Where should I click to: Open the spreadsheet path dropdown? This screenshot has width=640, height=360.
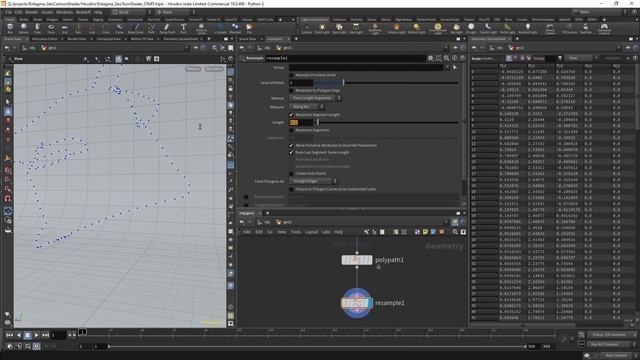point(619,48)
